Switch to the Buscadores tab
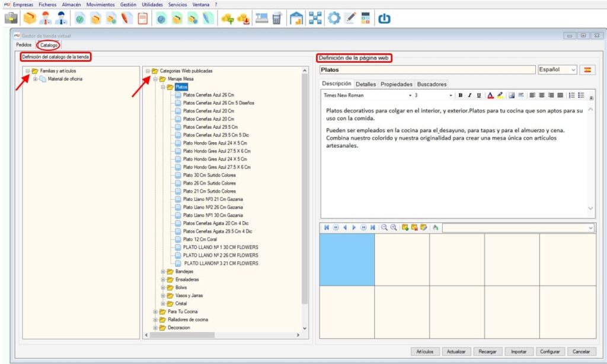 (x=432, y=84)
